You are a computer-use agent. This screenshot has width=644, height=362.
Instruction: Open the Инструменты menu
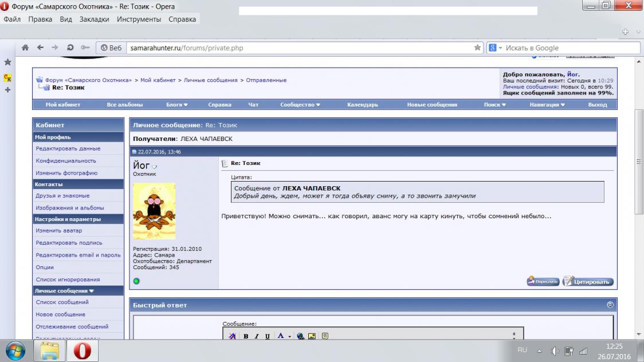click(139, 19)
